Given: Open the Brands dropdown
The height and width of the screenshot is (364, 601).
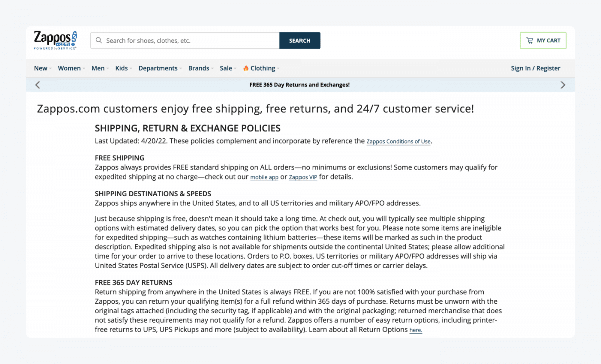Looking at the screenshot, I should click(199, 68).
